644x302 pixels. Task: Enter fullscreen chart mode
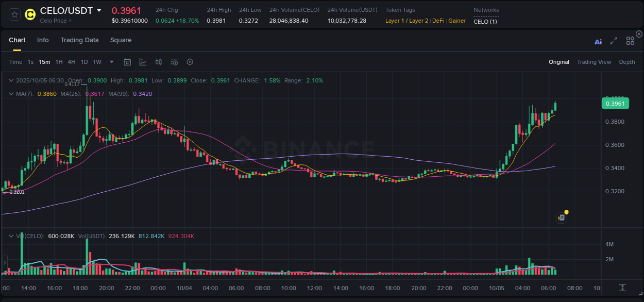point(613,42)
